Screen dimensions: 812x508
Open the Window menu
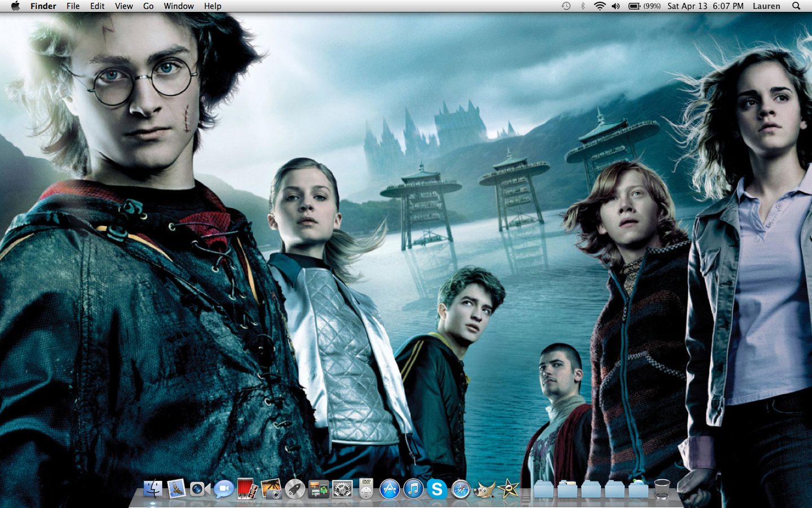[179, 6]
